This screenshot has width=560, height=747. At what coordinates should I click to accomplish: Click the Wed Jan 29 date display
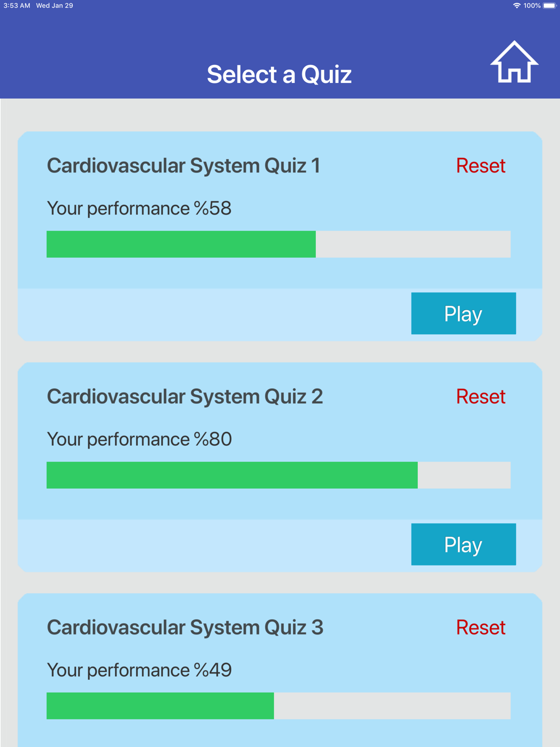(54, 6)
